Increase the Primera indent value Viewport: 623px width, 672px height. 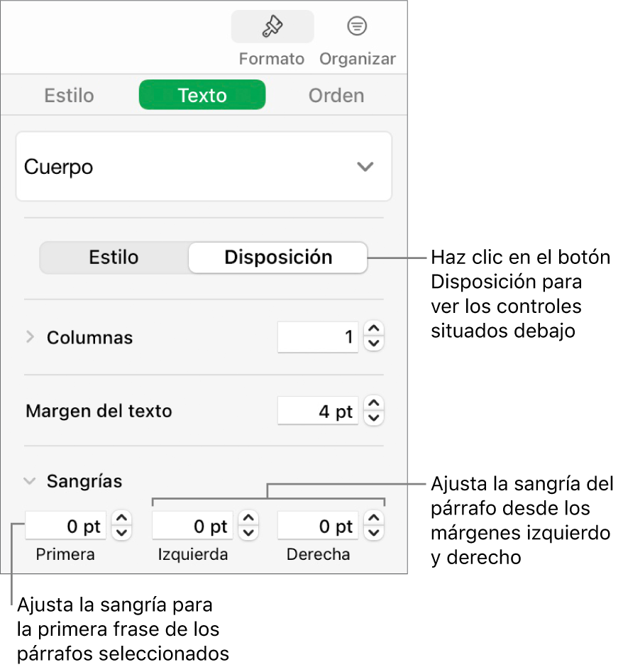(122, 519)
